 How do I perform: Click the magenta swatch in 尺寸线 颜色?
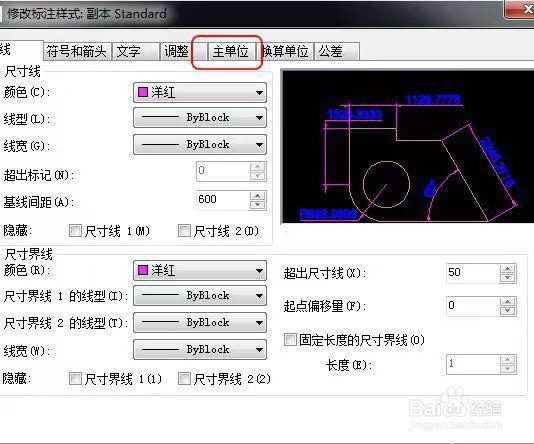tap(143, 92)
